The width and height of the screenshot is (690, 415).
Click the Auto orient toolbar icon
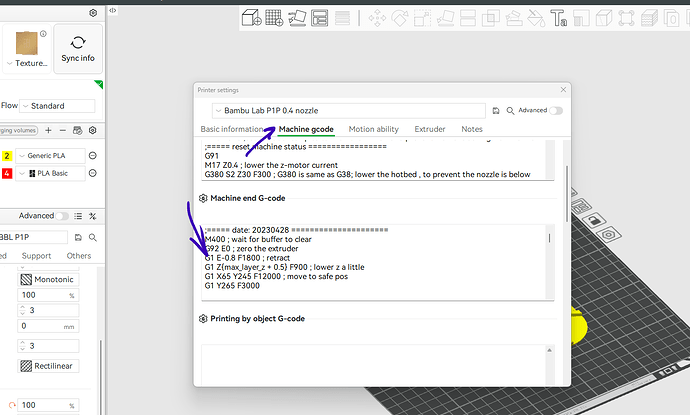point(297,18)
